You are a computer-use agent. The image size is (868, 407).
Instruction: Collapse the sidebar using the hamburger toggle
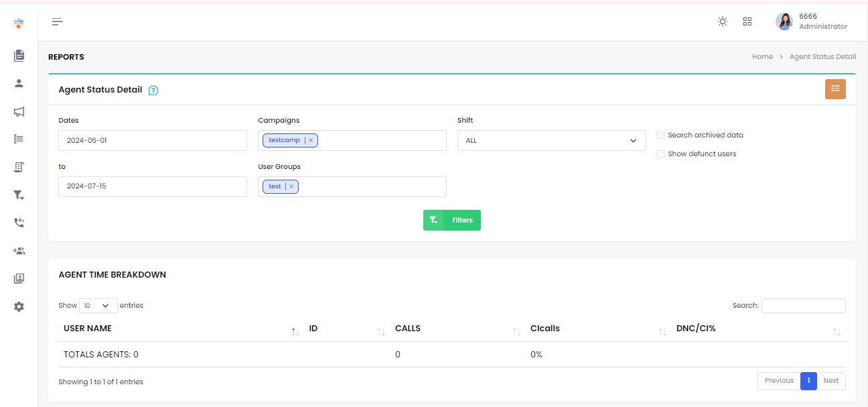pos(57,21)
